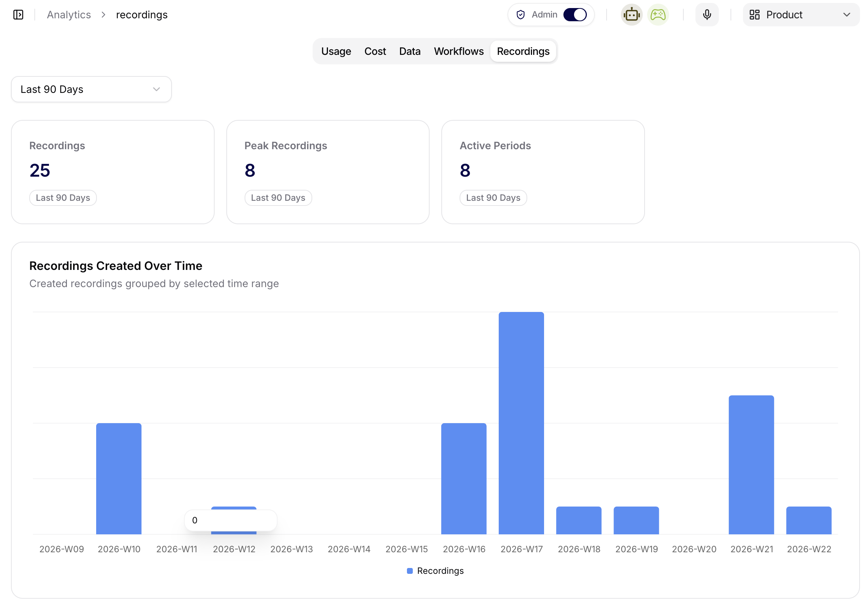The image size is (868, 602).
Task: Click the Active Periods card title
Action: [495, 146]
